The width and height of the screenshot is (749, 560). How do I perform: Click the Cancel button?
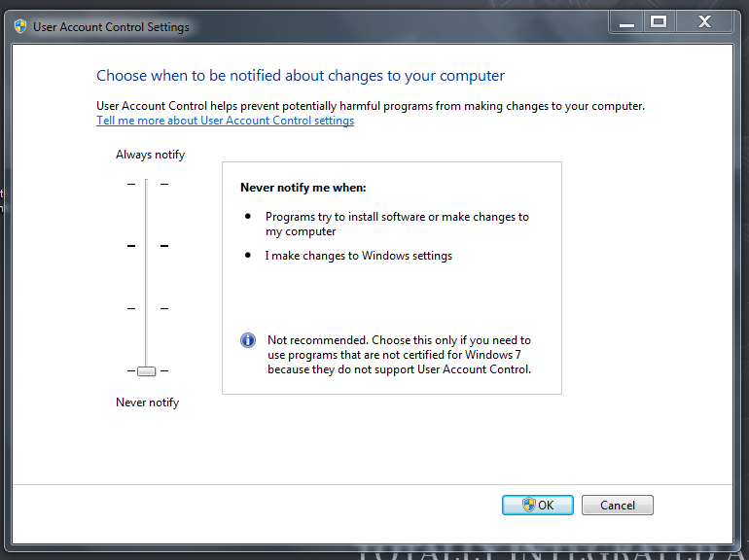tap(617, 506)
